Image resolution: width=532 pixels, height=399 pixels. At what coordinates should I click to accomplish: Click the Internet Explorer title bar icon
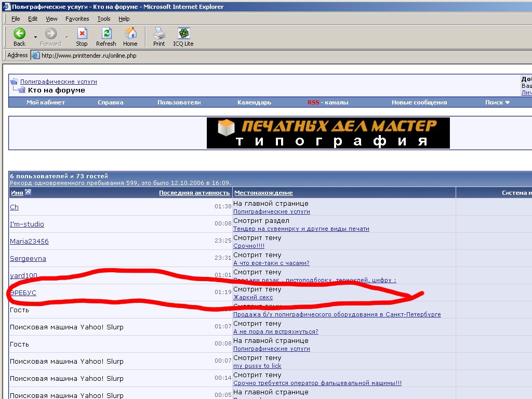pos(5,7)
